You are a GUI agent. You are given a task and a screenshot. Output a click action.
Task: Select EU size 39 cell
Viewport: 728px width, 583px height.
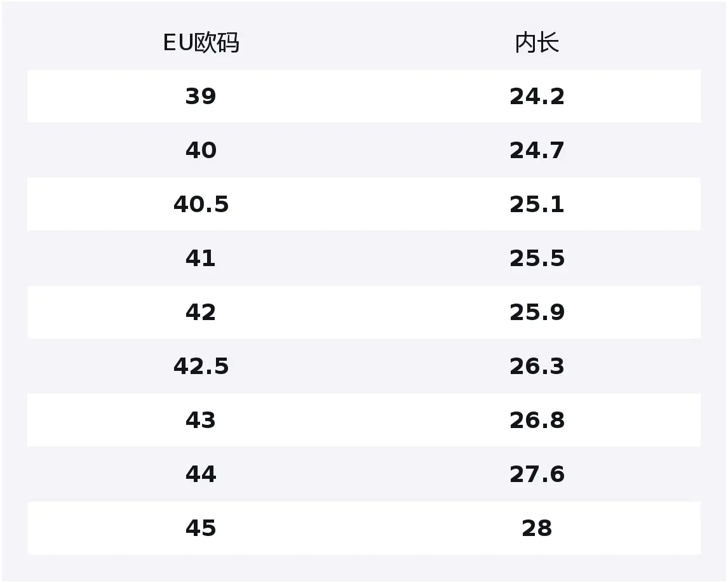pyautogui.click(x=201, y=97)
